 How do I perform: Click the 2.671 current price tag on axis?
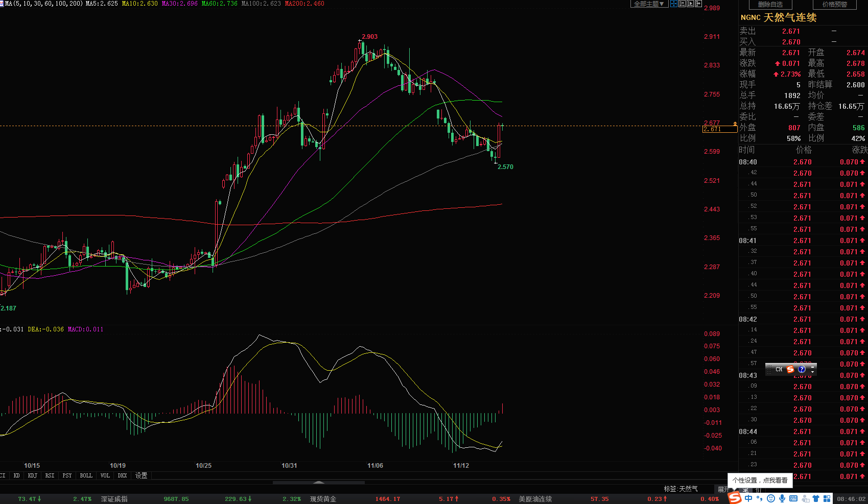719,129
